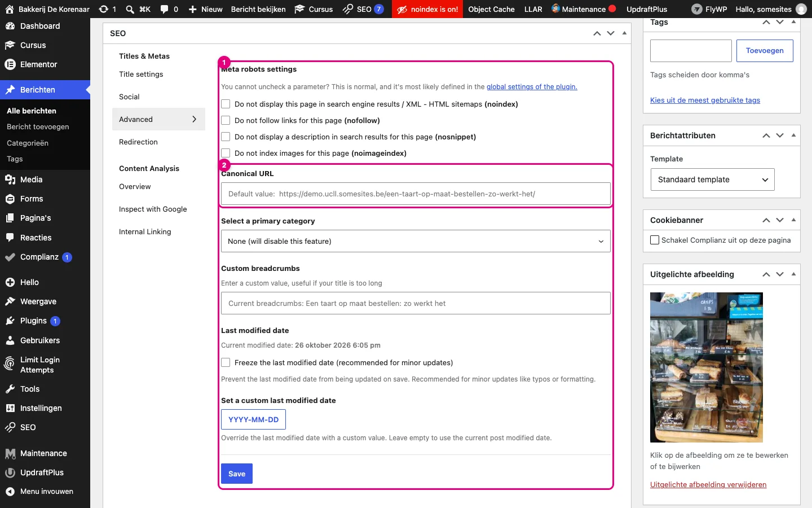Collapse the Uitgelichte afbeelding panel toggle

click(793, 274)
